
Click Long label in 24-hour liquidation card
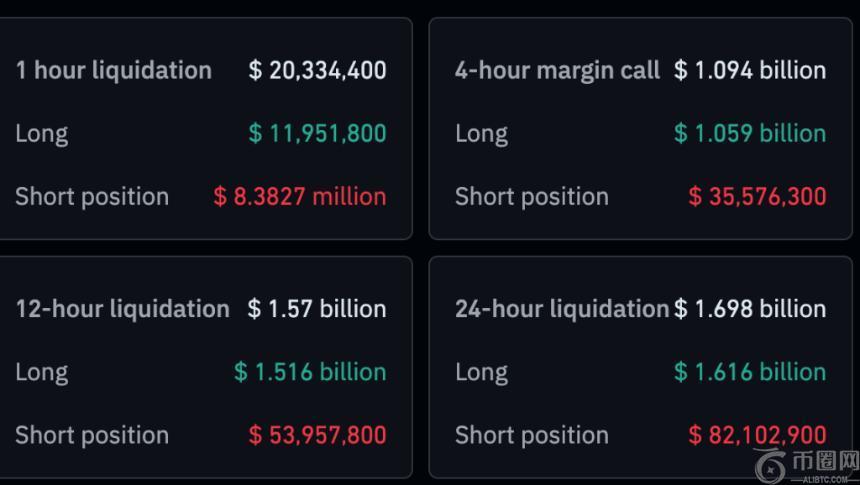(x=481, y=372)
